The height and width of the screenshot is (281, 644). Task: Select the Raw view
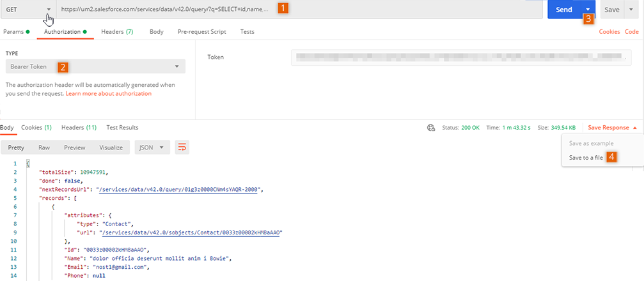tap(44, 148)
